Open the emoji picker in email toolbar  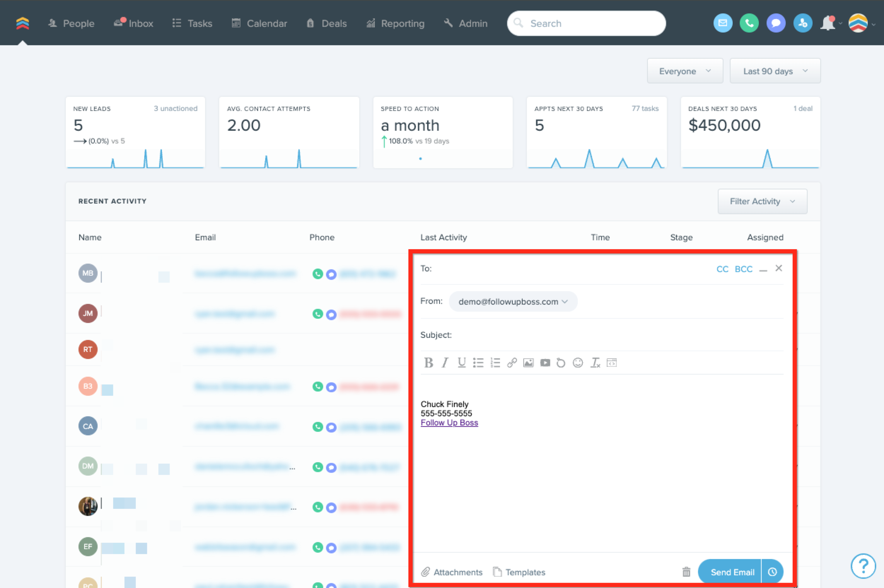(x=578, y=363)
